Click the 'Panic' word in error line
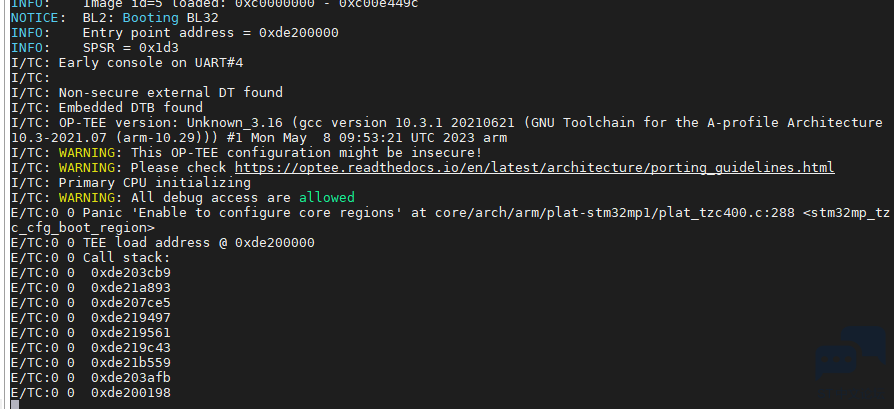Viewport: 894px width, 409px height. pos(103,213)
